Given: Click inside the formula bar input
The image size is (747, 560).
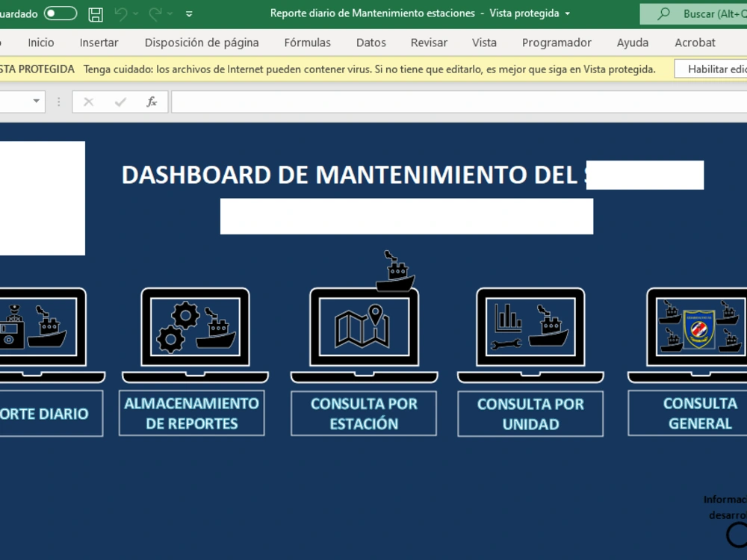Looking at the screenshot, I should click(459, 102).
